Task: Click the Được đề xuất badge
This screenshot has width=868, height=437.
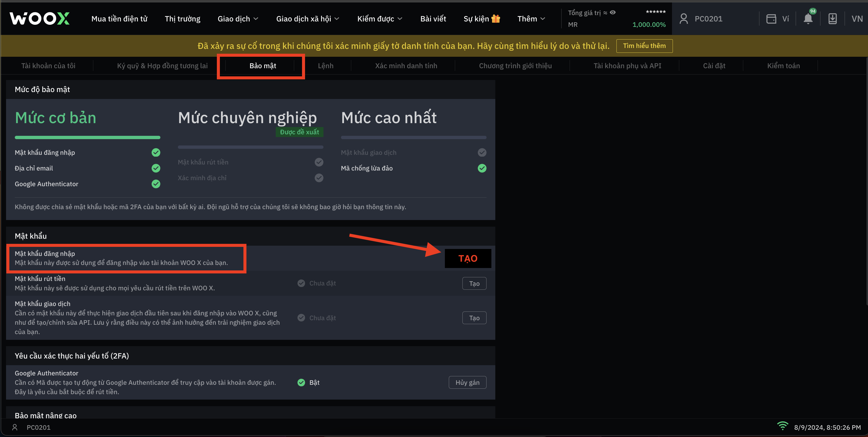Action: (x=299, y=132)
